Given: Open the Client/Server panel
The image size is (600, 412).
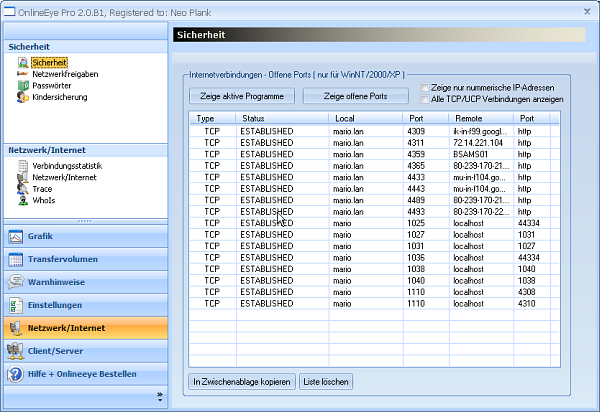Looking at the screenshot, I should point(86,351).
